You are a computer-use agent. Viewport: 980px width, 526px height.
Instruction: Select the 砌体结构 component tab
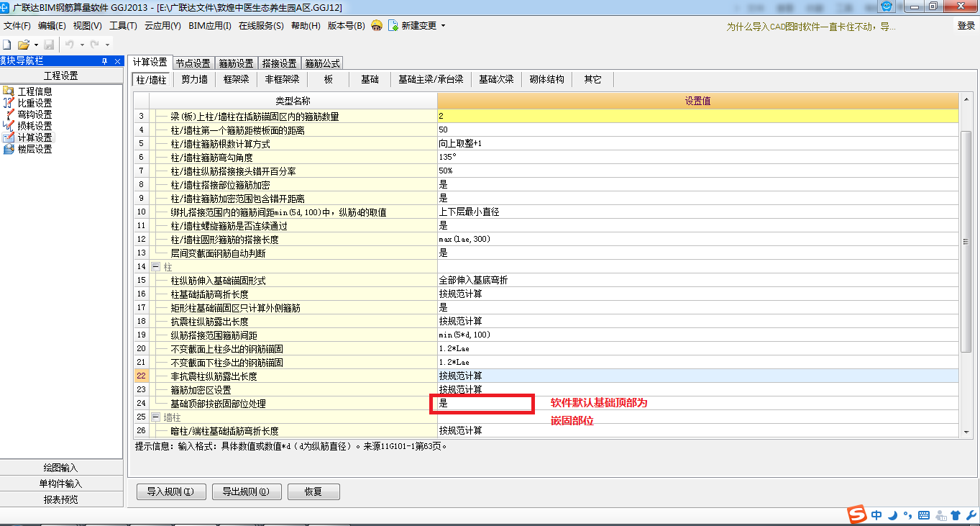(x=546, y=79)
